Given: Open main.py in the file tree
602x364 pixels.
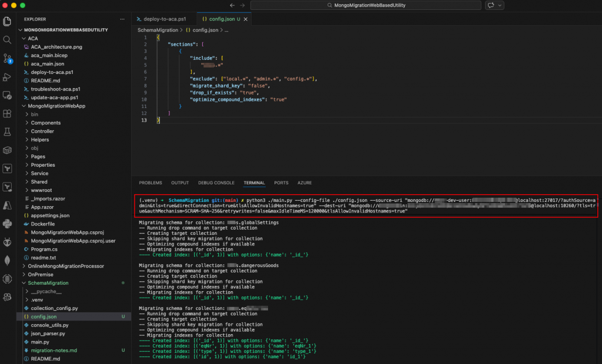Looking at the screenshot, I should [40, 342].
